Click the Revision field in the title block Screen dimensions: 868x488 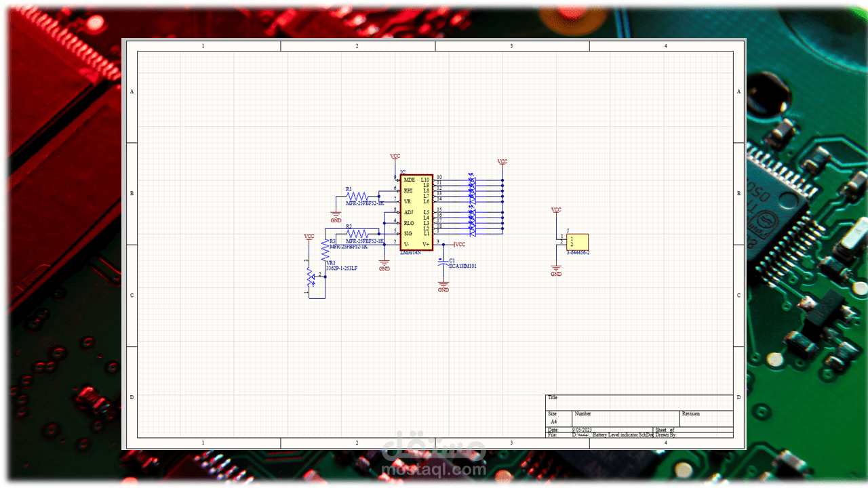[706, 418]
